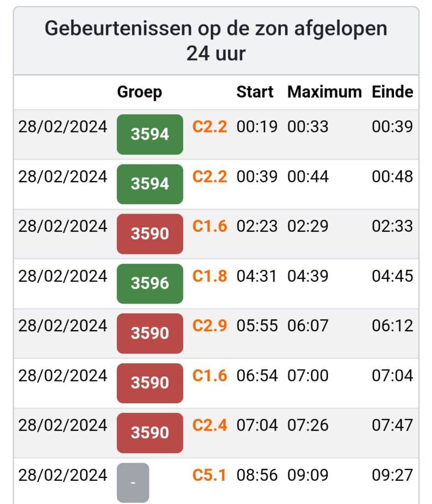Click the Start column header
This screenshot has width=432, height=504.
tap(255, 92)
